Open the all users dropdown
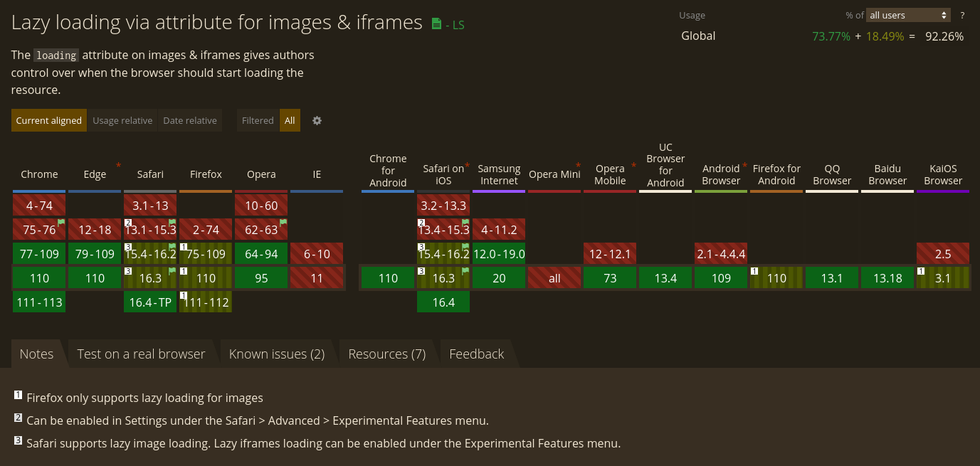Image resolution: width=980 pixels, height=466 pixels. pos(909,15)
